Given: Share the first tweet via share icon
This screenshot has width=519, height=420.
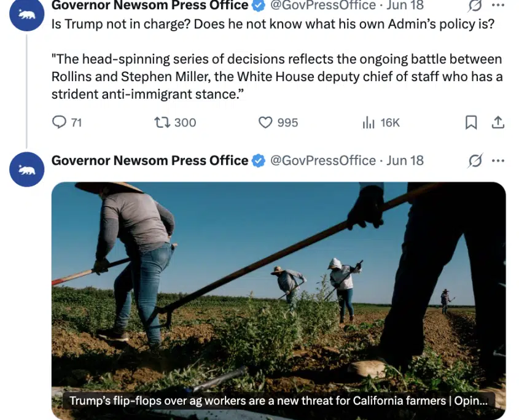Looking at the screenshot, I should pyautogui.click(x=498, y=122).
